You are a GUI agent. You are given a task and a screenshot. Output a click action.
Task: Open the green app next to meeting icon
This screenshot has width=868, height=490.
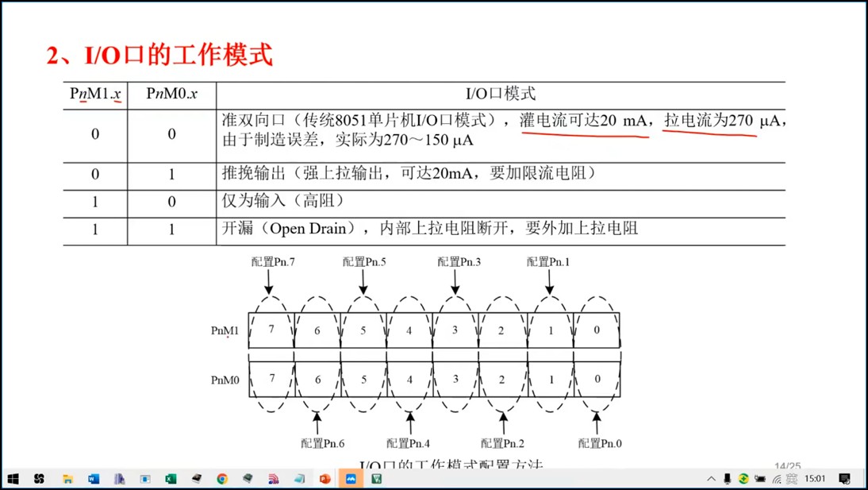pos(377,479)
